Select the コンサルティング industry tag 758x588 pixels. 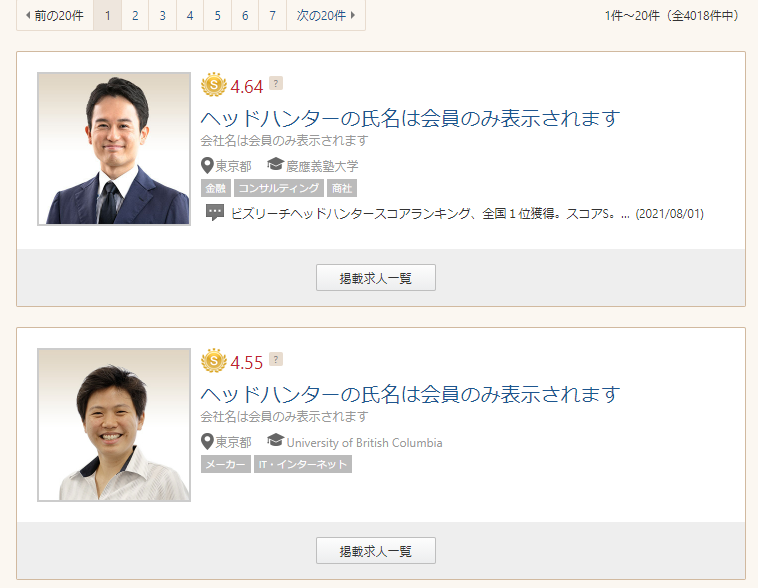[x=279, y=188]
